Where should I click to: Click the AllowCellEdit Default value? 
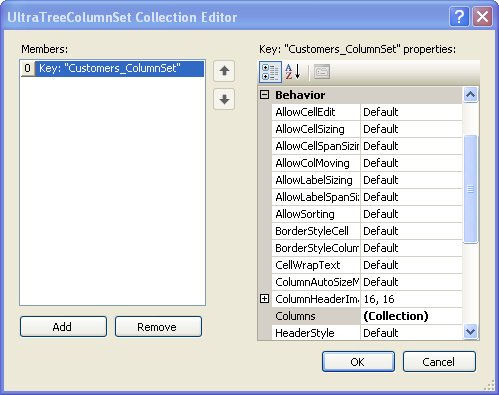(x=411, y=112)
